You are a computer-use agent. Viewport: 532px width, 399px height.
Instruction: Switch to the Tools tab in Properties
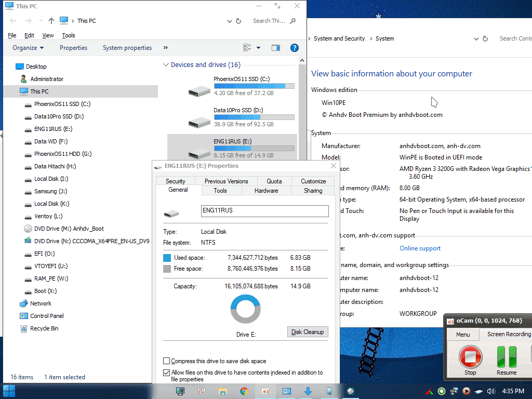pyautogui.click(x=220, y=191)
